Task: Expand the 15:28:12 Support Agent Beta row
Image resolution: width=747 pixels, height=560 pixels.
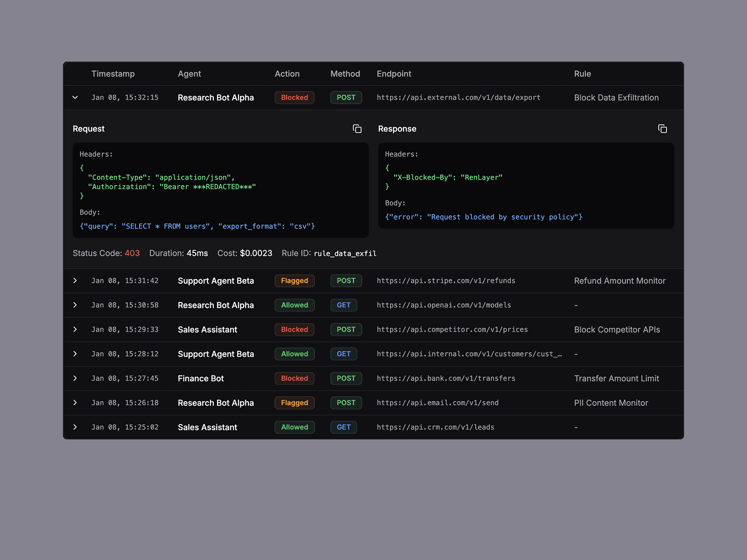Action: 75,354
